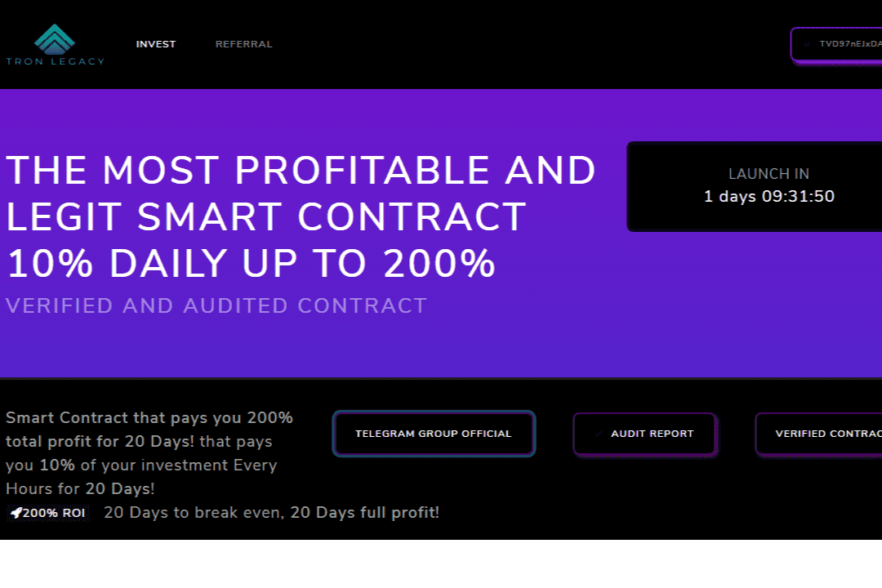Click the "10% Daily Up To 200%" line
Image resolution: width=882 pixels, height=588 pixels.
[252, 264]
